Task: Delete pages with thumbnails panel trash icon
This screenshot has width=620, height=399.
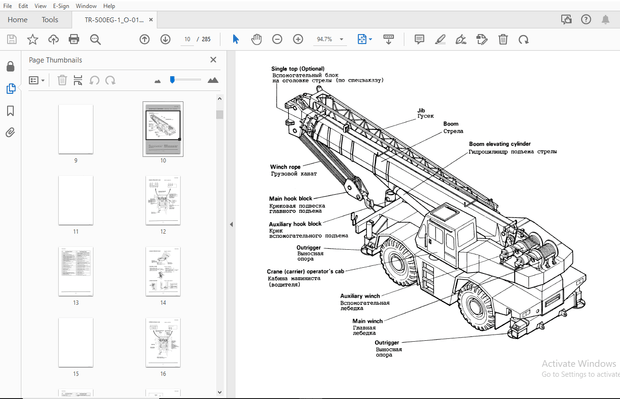Action: pyautogui.click(x=62, y=80)
